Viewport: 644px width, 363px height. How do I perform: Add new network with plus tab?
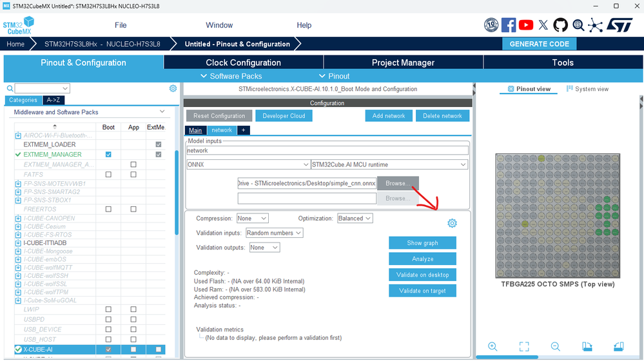pos(243,130)
